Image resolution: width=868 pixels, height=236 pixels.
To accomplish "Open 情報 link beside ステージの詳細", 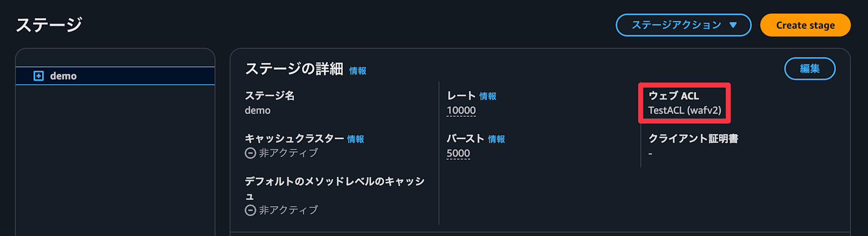I will click(x=358, y=71).
